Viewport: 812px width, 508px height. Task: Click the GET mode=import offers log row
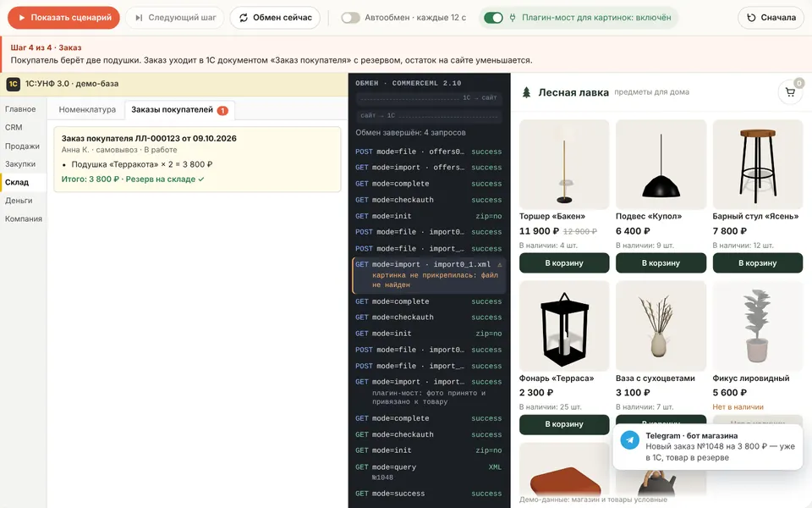[428, 168]
